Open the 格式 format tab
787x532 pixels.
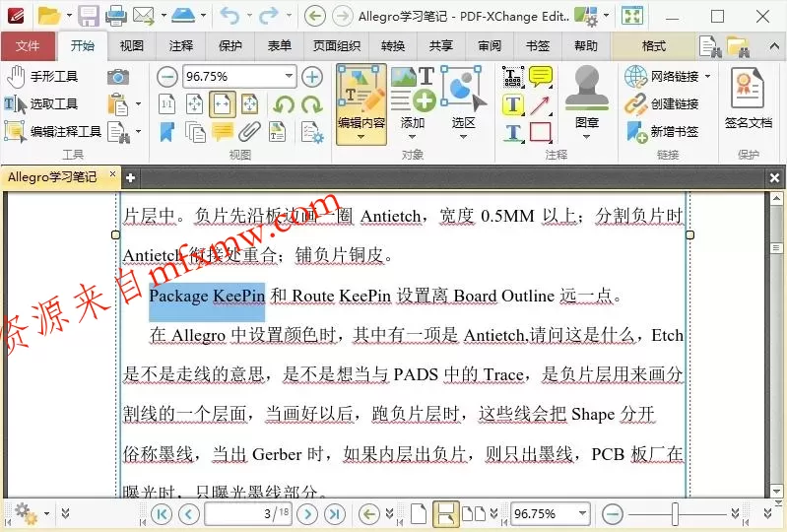coord(653,46)
